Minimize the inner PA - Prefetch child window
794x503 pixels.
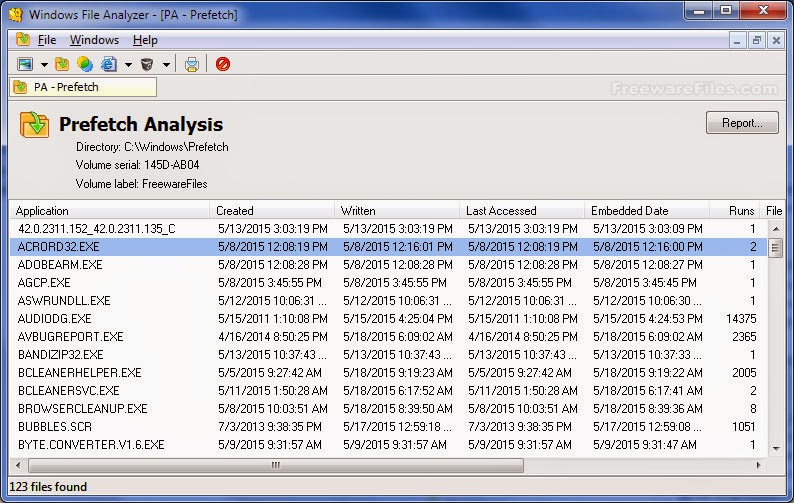[737, 41]
